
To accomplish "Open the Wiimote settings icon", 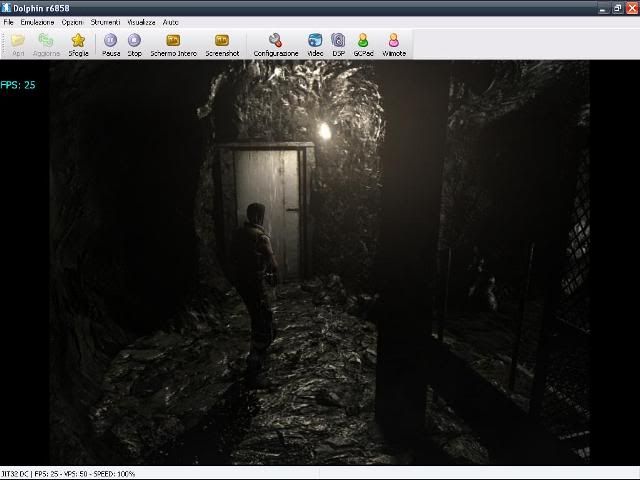I will coord(394,42).
